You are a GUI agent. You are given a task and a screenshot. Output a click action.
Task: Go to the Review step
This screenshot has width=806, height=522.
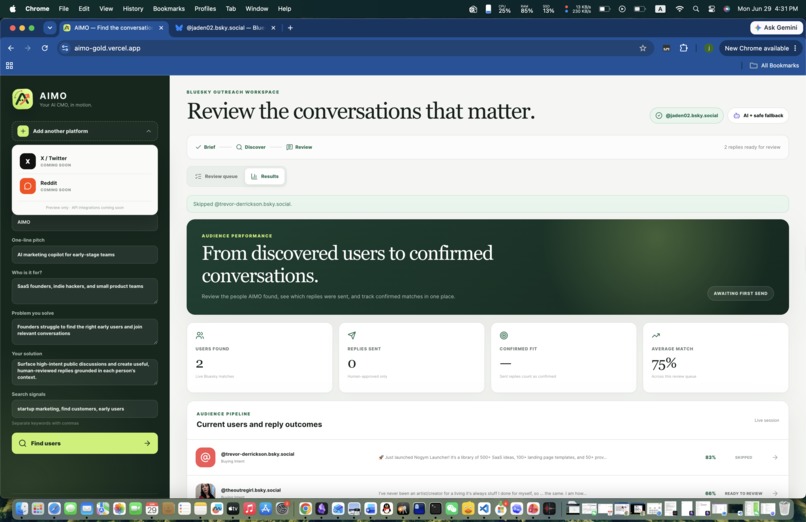pyautogui.click(x=299, y=147)
